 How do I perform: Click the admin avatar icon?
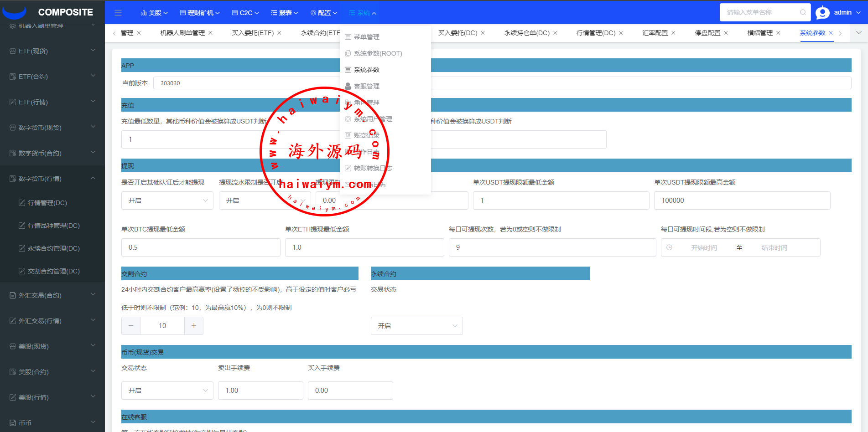point(822,13)
